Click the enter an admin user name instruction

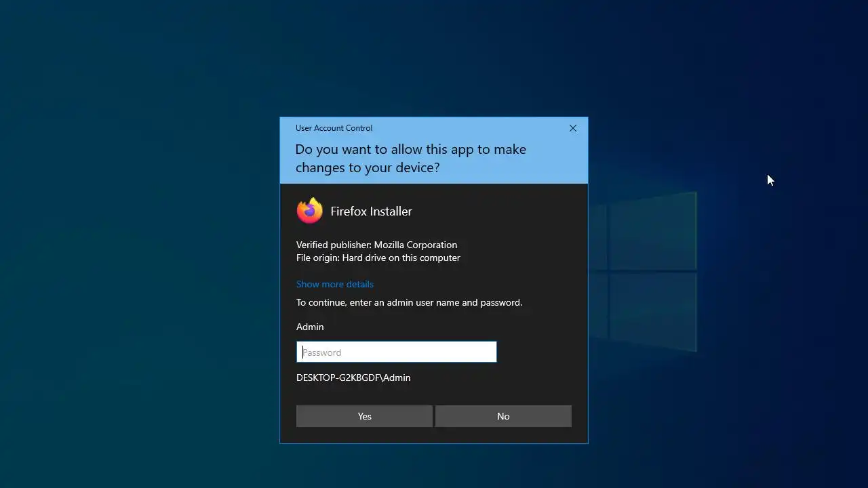click(x=409, y=302)
